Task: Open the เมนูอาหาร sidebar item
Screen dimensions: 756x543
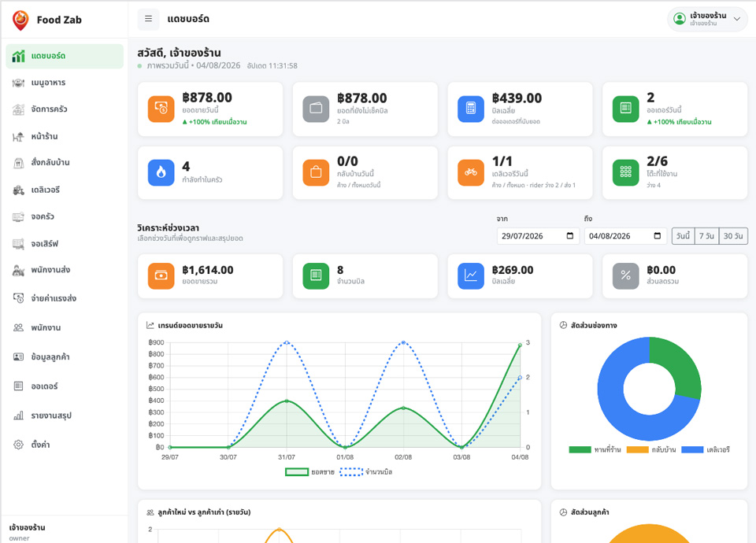Action: [65, 83]
